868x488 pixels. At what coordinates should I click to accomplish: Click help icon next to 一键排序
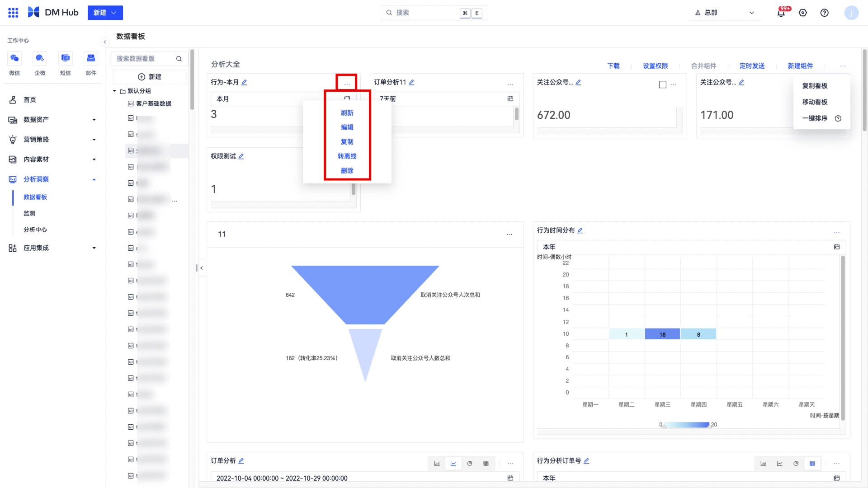(x=838, y=118)
